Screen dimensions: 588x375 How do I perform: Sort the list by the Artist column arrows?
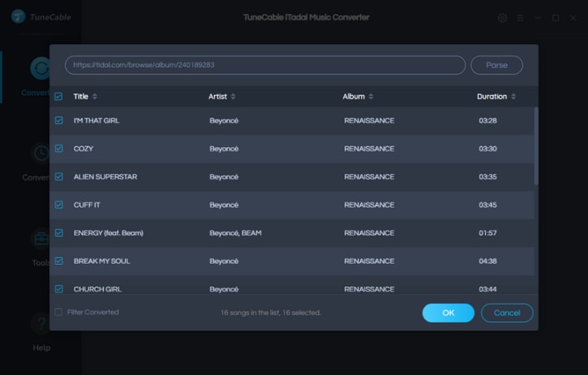233,96
